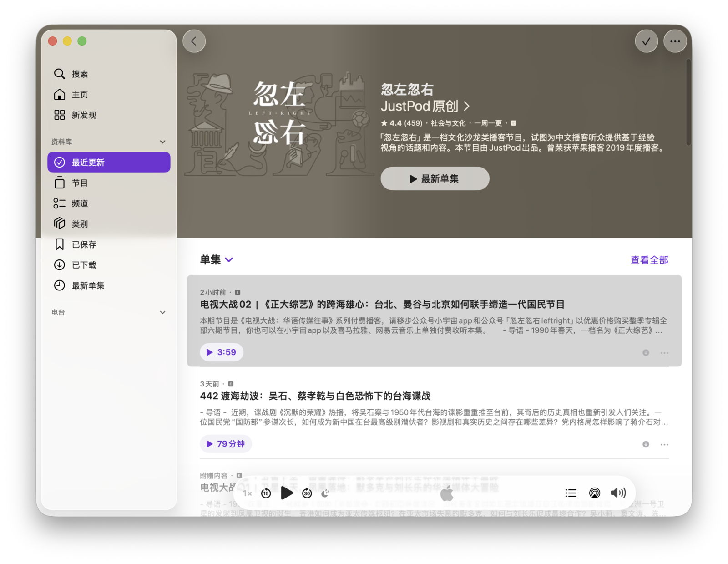Image resolution: width=728 pixels, height=564 pixels.
Task: Open 新发现 in the sidebar
Action: tap(84, 115)
